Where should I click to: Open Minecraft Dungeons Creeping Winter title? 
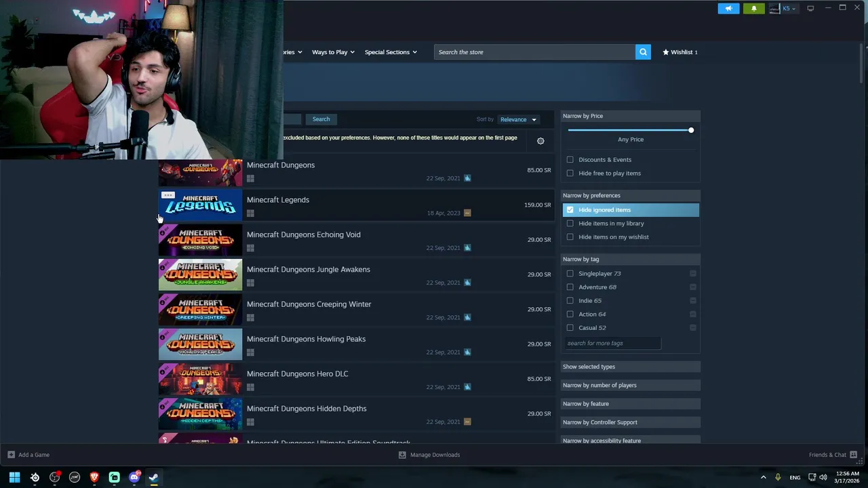[309, 304]
